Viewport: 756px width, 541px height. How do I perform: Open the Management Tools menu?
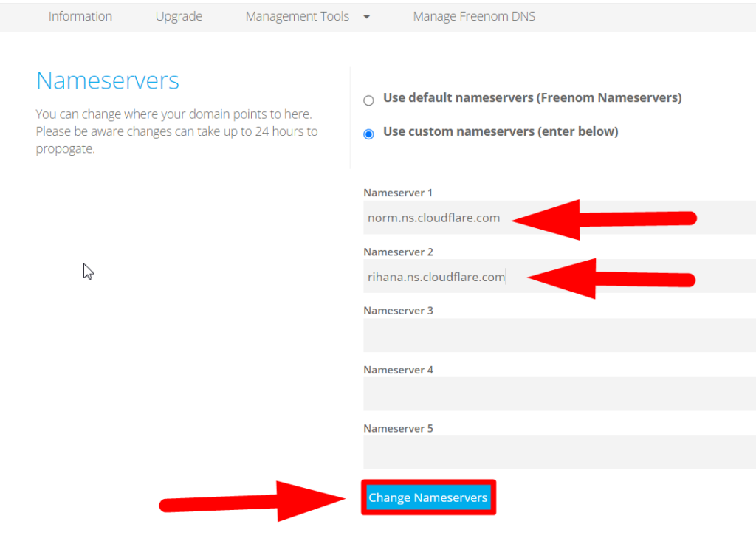coord(298,16)
